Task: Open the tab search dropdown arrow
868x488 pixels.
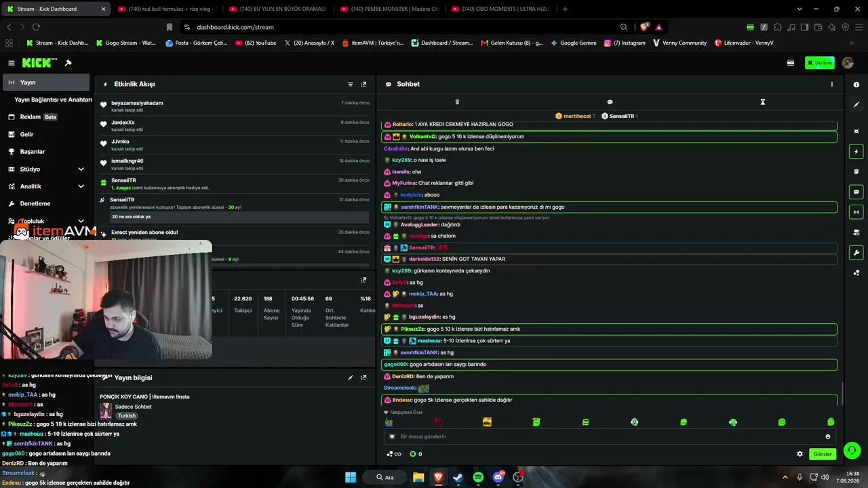Action: 800,9
